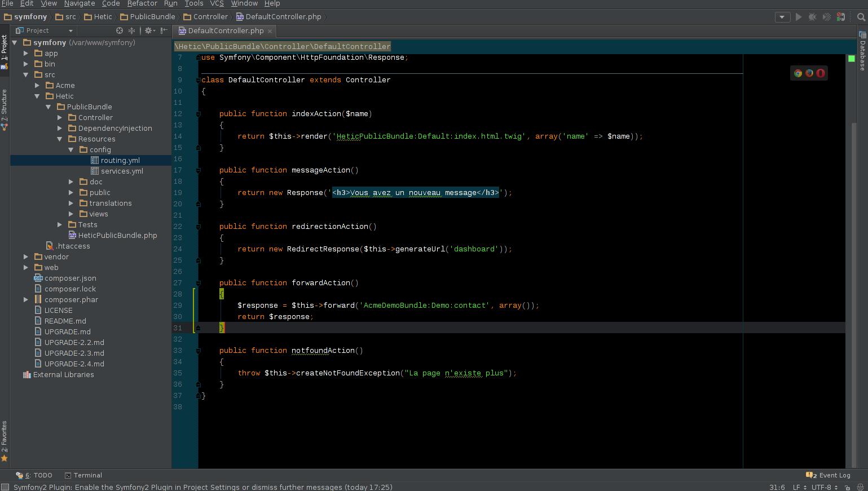Open the run configuration dropdown

tap(782, 17)
